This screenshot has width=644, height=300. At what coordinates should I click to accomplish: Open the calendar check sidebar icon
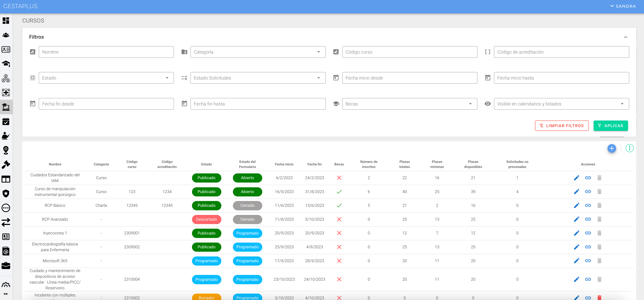[x=6, y=122]
